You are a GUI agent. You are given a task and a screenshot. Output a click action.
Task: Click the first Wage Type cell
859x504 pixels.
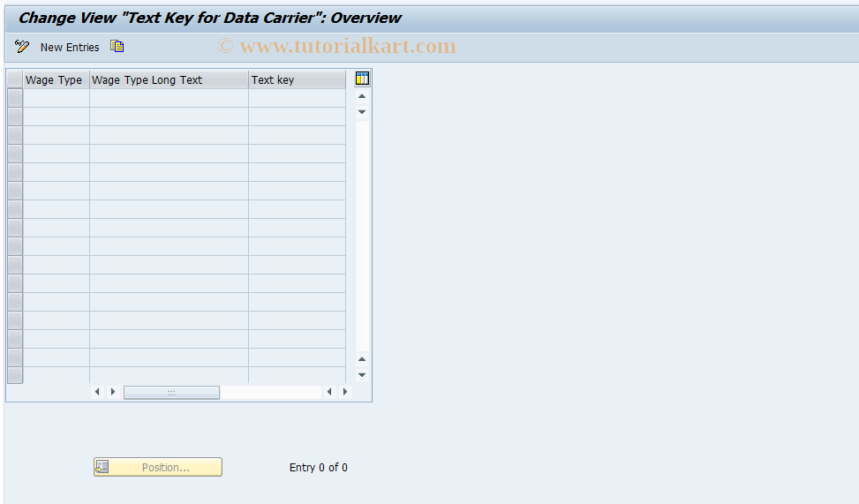pos(56,98)
